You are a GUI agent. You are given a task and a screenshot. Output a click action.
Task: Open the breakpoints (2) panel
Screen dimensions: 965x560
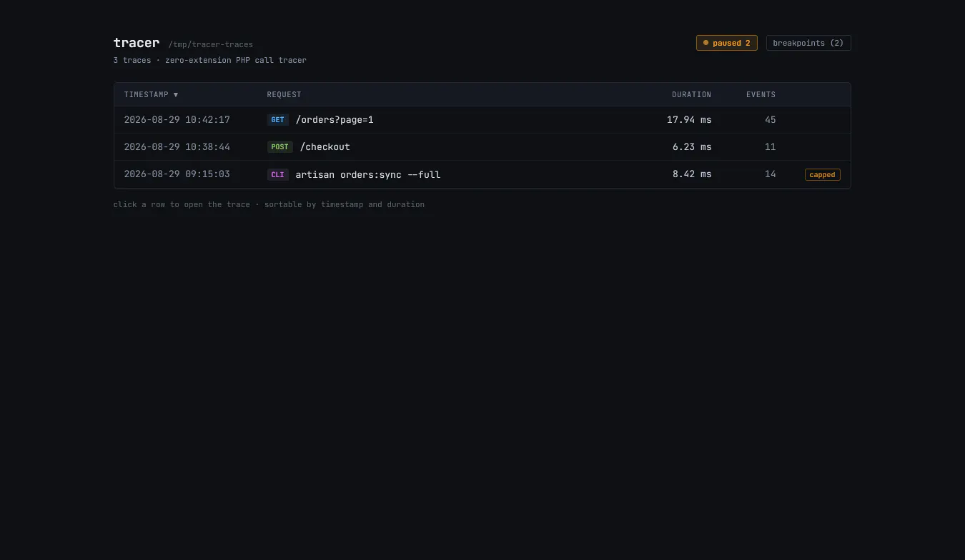coord(808,43)
